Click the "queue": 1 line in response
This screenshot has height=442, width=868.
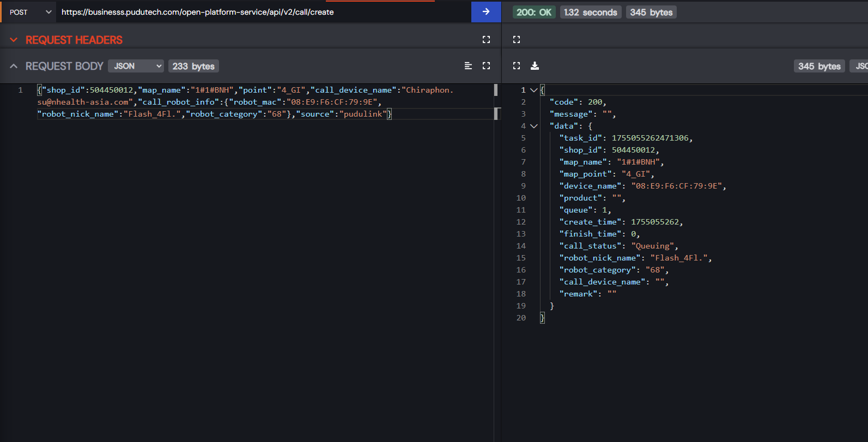[585, 210]
